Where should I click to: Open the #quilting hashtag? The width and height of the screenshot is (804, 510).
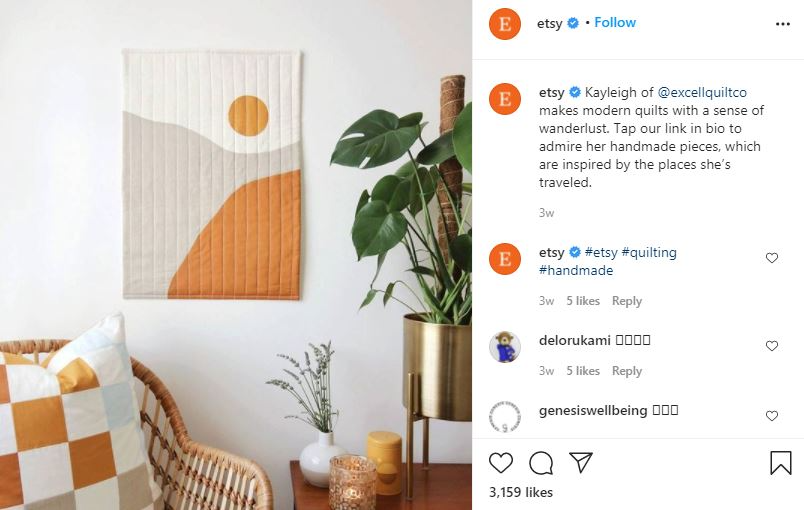tap(649, 252)
